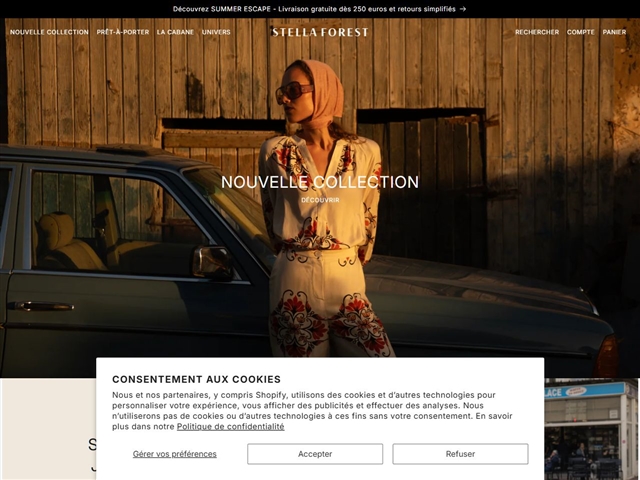640x480 pixels.
Task: Click the Summer Escape announcement text
Action: 314,9
